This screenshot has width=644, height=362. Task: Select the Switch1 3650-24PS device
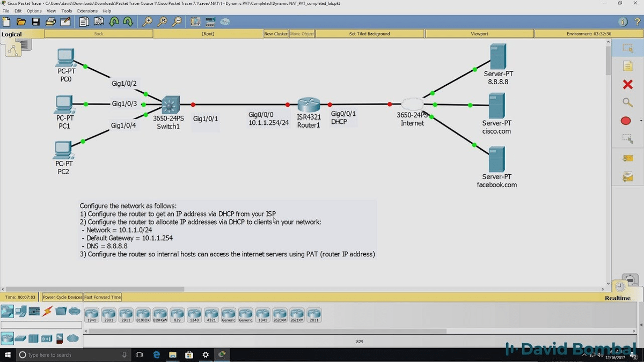coord(171,105)
